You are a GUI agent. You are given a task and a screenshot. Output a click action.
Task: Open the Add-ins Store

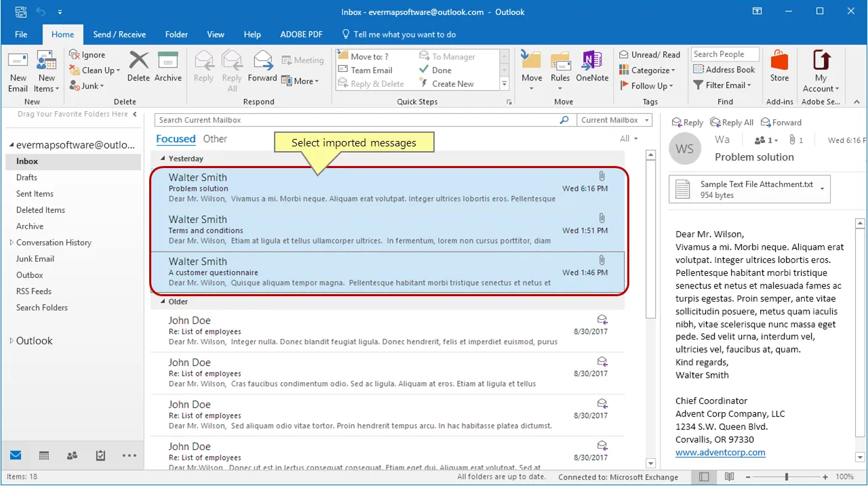[780, 66]
